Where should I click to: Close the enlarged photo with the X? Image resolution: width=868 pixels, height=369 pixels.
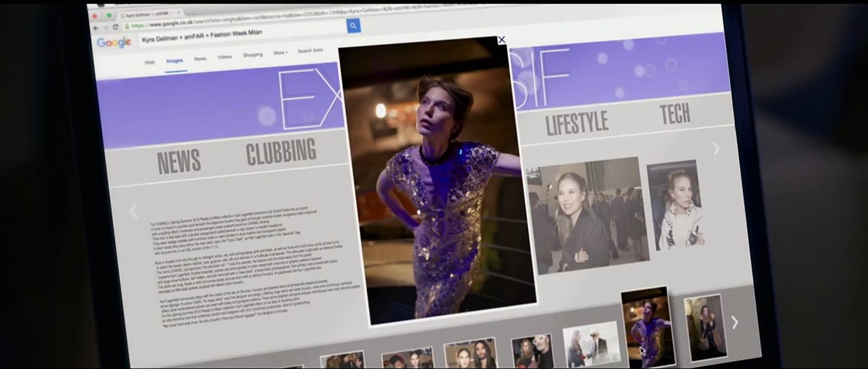pyautogui.click(x=502, y=39)
